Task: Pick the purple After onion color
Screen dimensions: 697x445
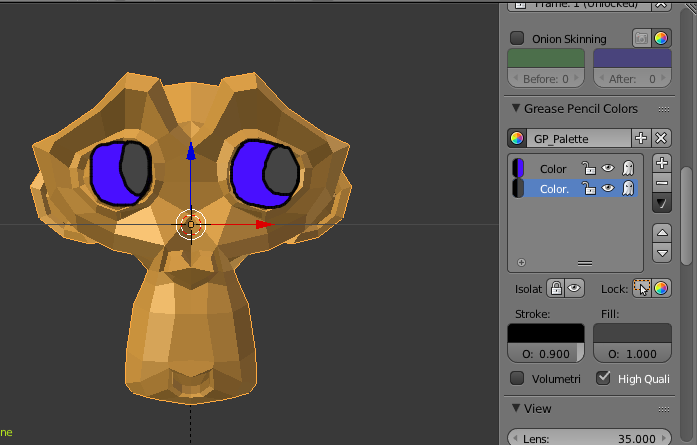Action: 632,59
